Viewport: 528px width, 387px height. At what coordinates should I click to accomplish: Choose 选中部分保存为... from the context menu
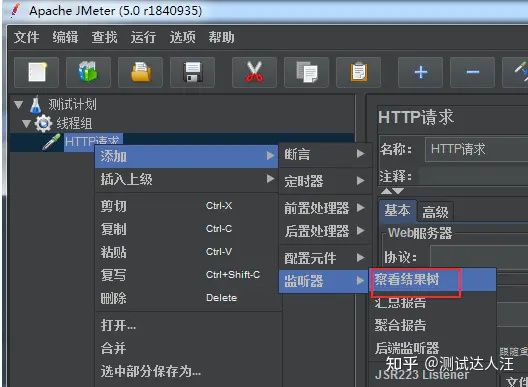pyautogui.click(x=187, y=371)
